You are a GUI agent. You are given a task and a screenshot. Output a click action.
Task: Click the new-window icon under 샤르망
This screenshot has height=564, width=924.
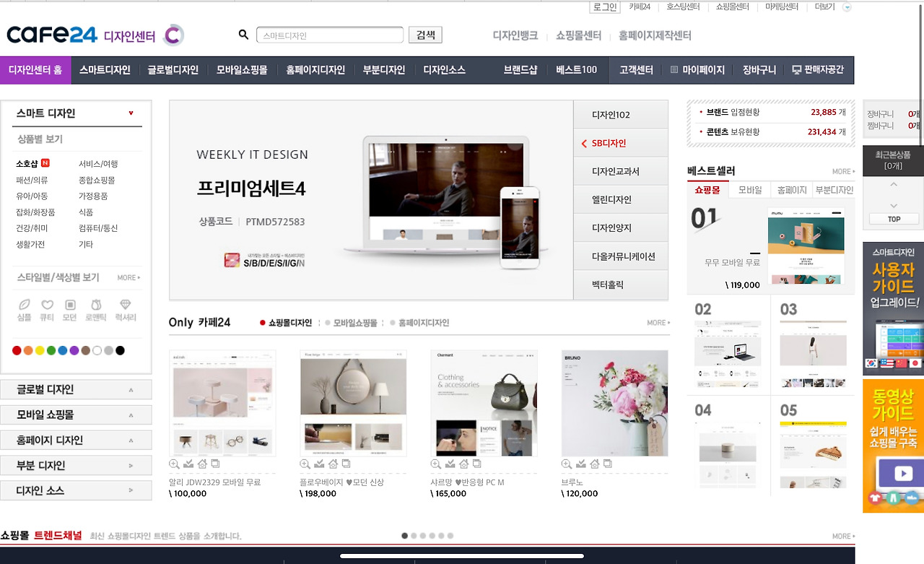[x=477, y=464]
